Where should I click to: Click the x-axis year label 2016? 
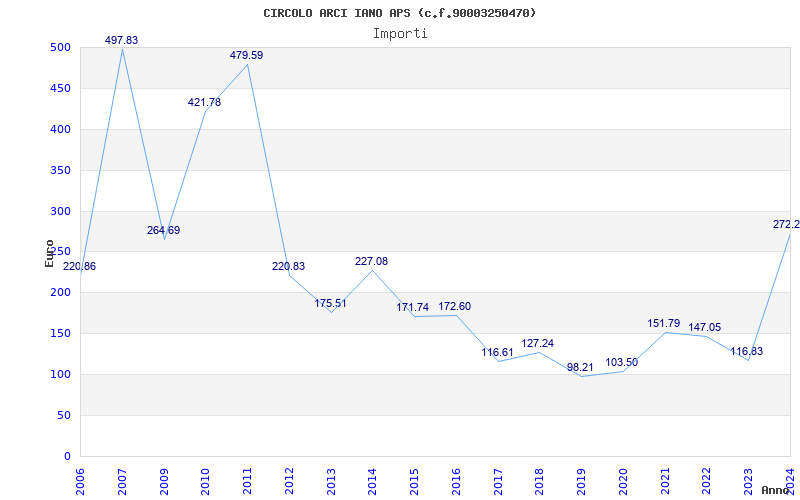[x=456, y=482]
